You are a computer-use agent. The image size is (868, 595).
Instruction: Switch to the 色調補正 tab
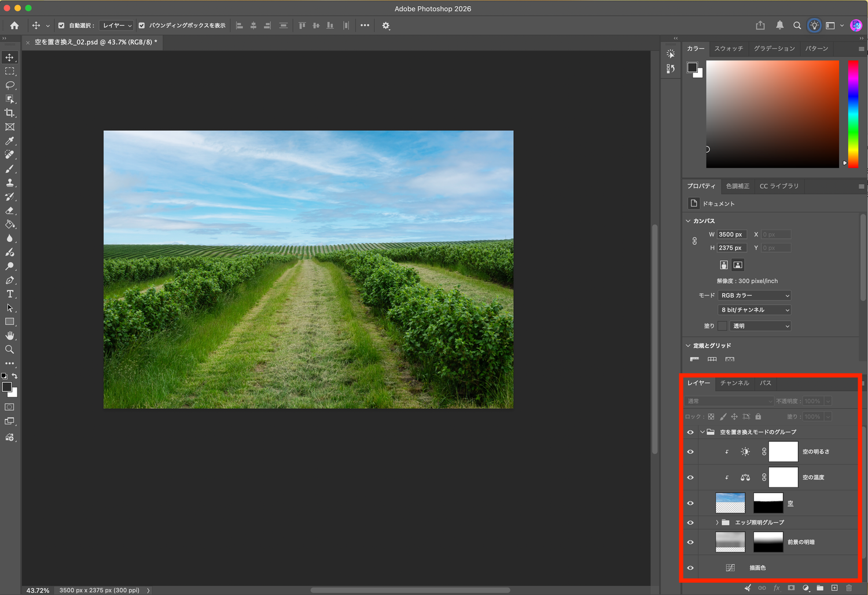click(x=738, y=186)
